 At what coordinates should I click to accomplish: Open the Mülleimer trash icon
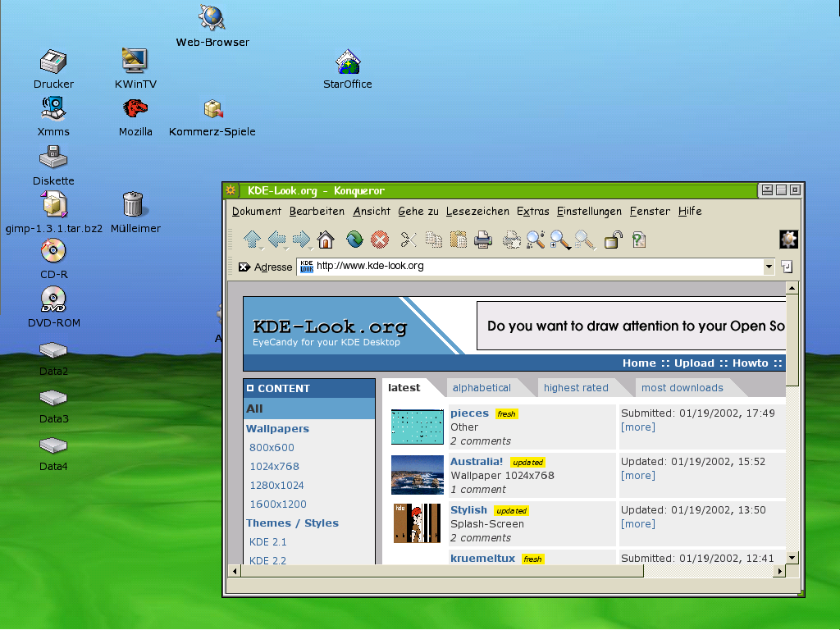(x=135, y=212)
